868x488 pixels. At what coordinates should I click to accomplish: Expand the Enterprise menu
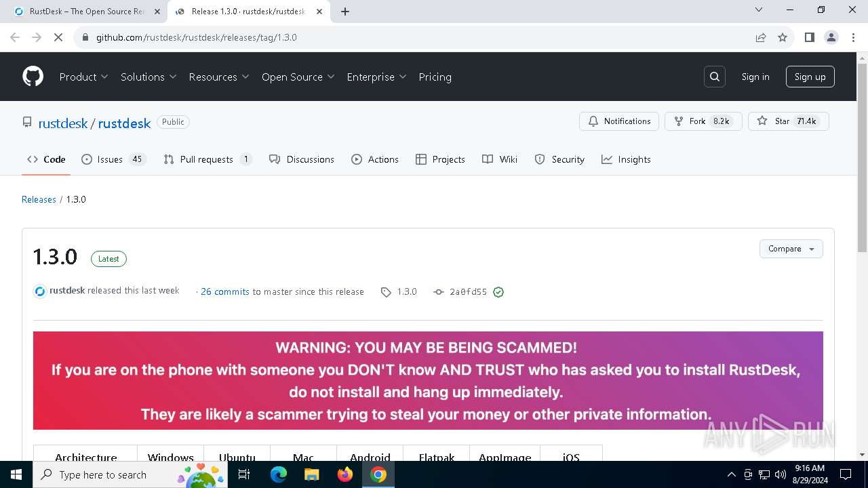pyautogui.click(x=376, y=77)
